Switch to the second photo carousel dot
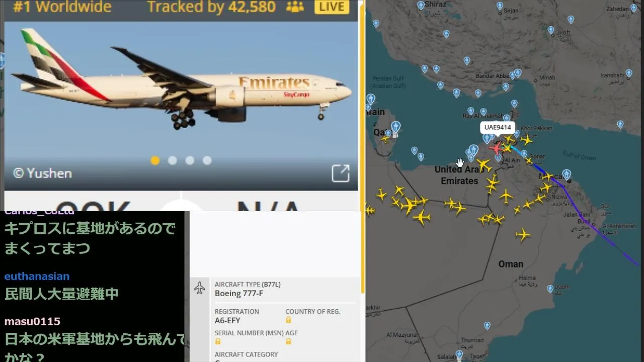This screenshot has width=644, height=362. 172,160
